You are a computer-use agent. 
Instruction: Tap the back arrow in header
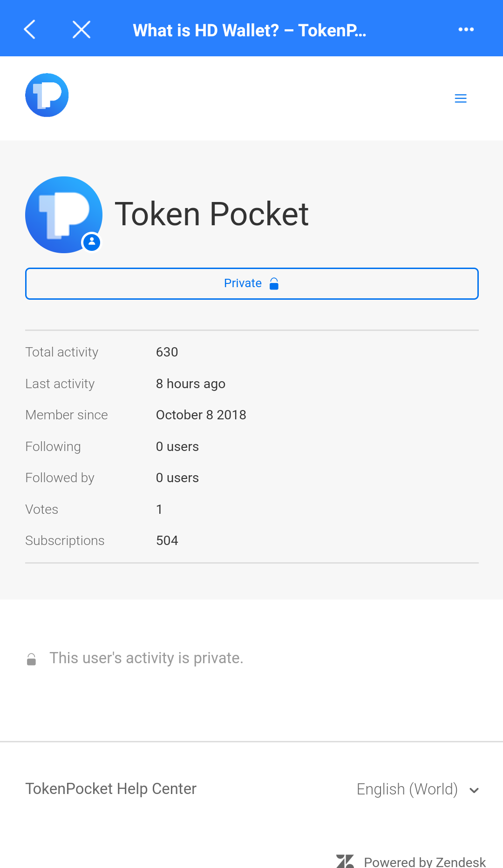click(x=29, y=29)
